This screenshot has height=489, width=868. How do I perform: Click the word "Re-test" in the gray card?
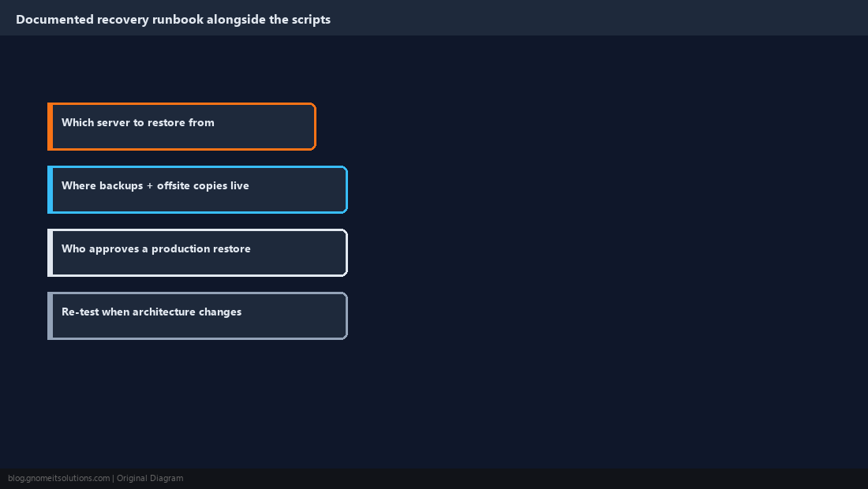point(80,312)
